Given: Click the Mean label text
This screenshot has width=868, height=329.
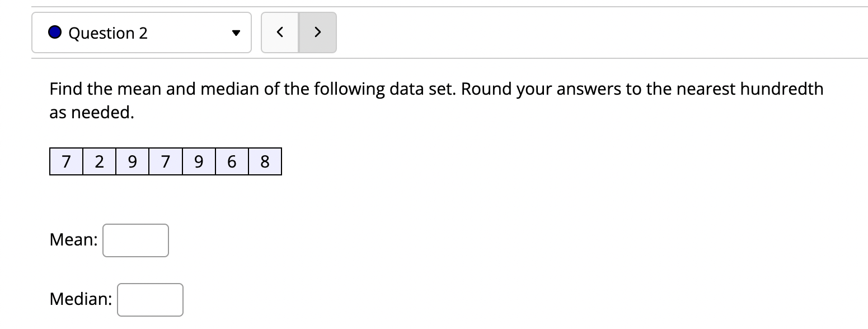Looking at the screenshot, I should 73,240.
